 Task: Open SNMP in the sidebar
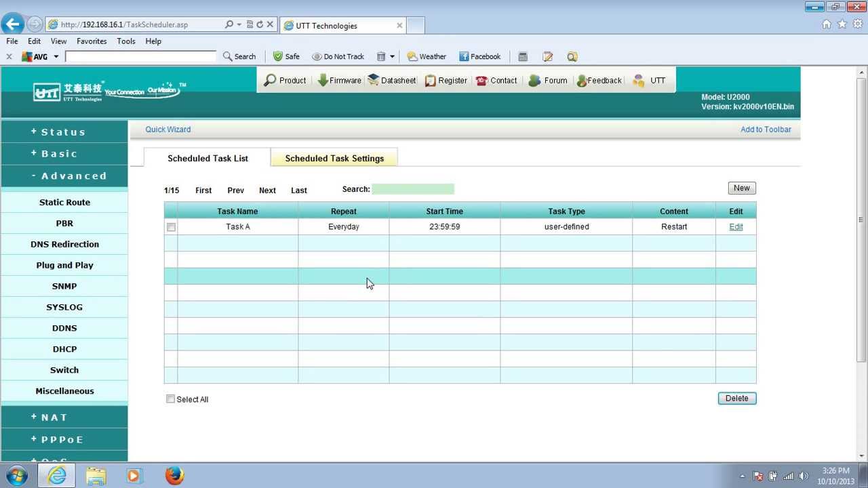(x=64, y=286)
